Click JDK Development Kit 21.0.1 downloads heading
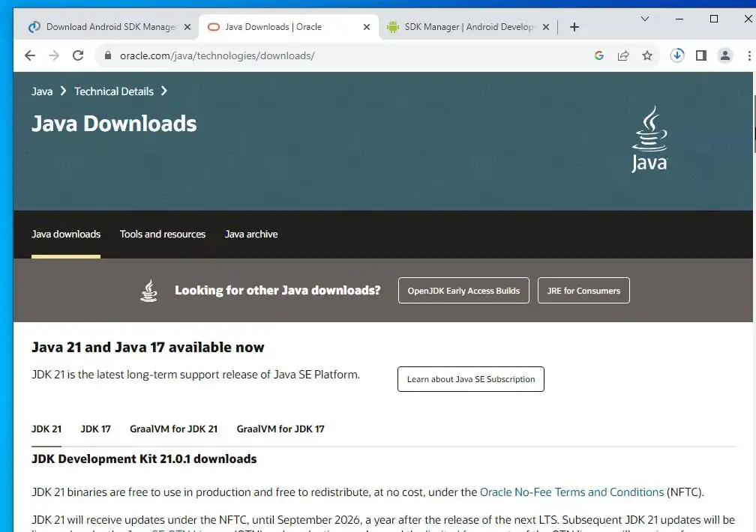 (144, 459)
